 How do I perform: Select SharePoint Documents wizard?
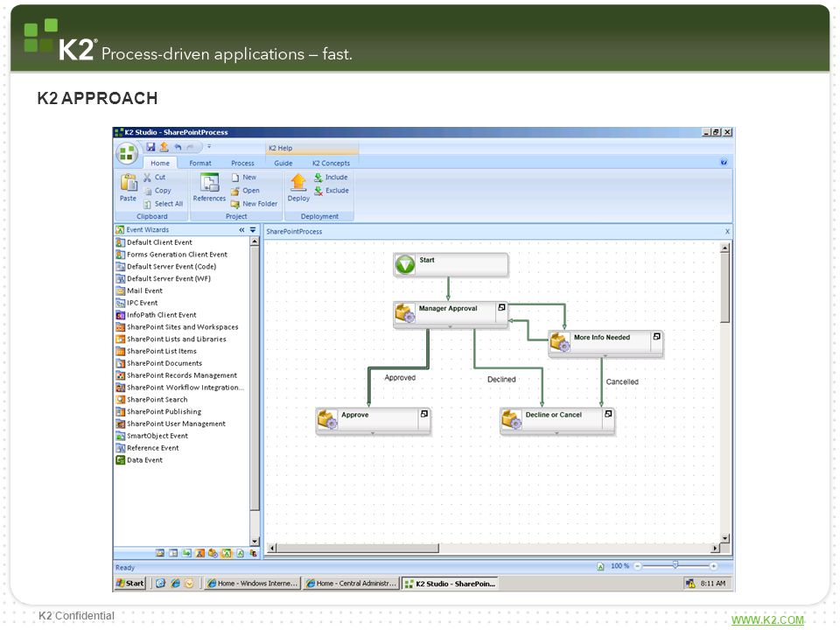pos(158,363)
